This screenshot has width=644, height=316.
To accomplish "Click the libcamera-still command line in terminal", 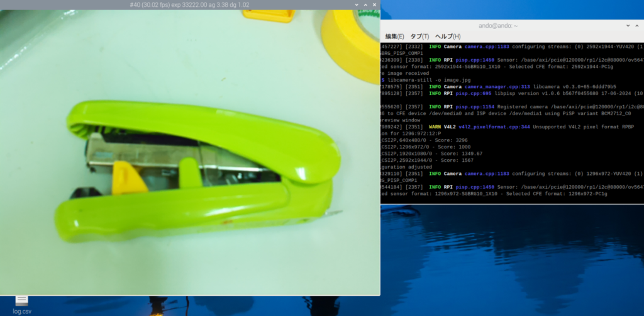I will pos(429,80).
